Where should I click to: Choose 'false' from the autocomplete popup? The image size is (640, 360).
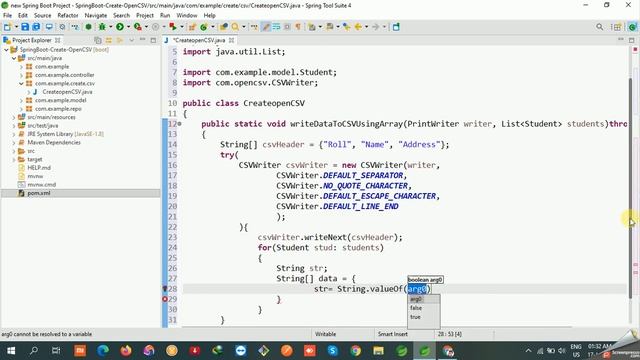pos(416,308)
